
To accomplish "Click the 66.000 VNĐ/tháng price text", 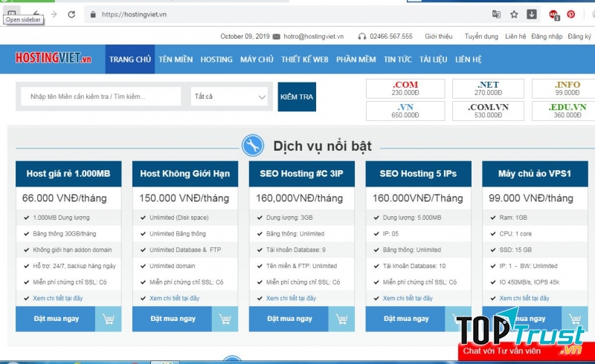I will point(65,198).
